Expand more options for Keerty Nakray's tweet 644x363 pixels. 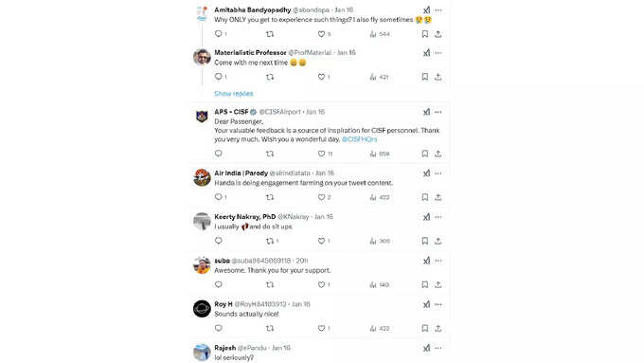438,217
